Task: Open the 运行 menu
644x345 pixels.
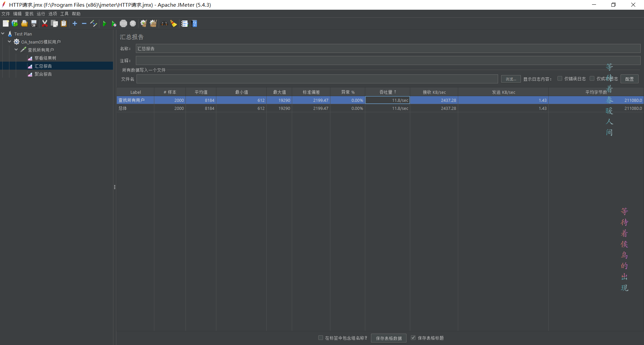Action: pyautogui.click(x=41, y=14)
